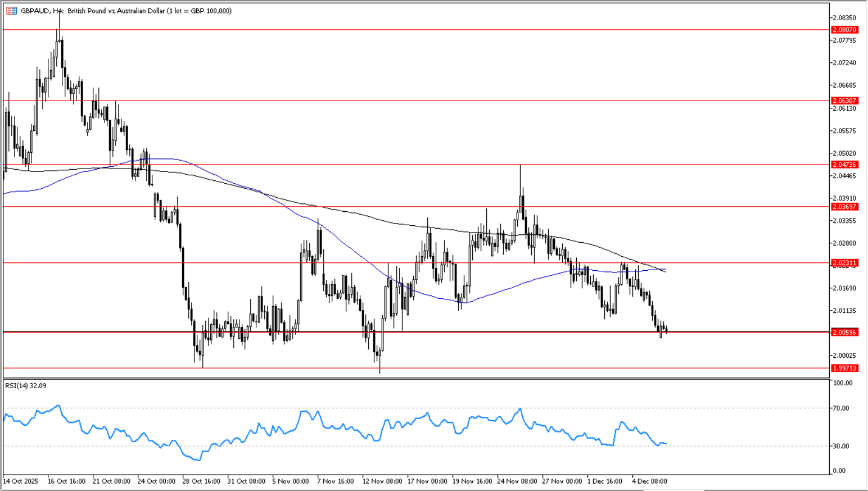868x491 pixels.
Task: Click the 70.00 RSI level label
Action: [841, 408]
